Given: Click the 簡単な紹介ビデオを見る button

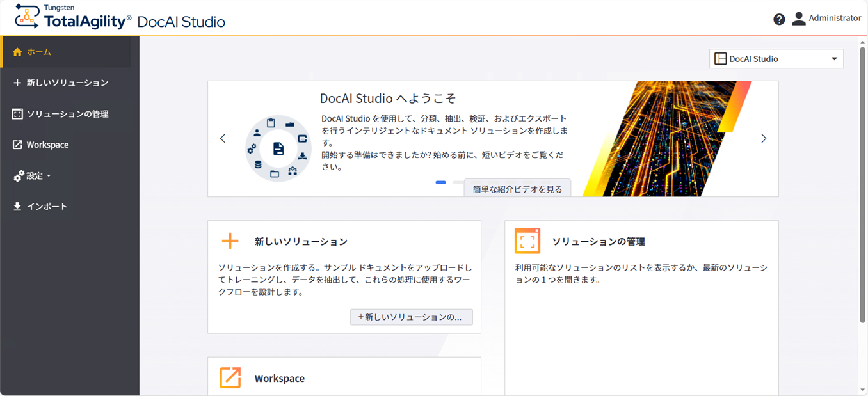Looking at the screenshot, I should pos(518,188).
